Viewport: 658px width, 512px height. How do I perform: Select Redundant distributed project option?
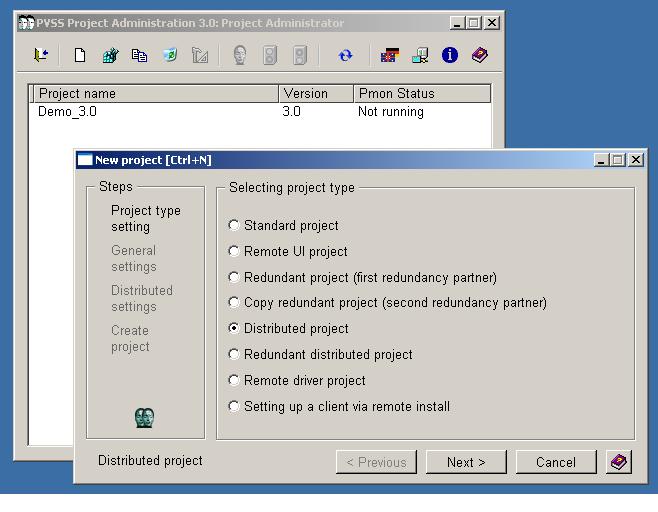pos(234,354)
